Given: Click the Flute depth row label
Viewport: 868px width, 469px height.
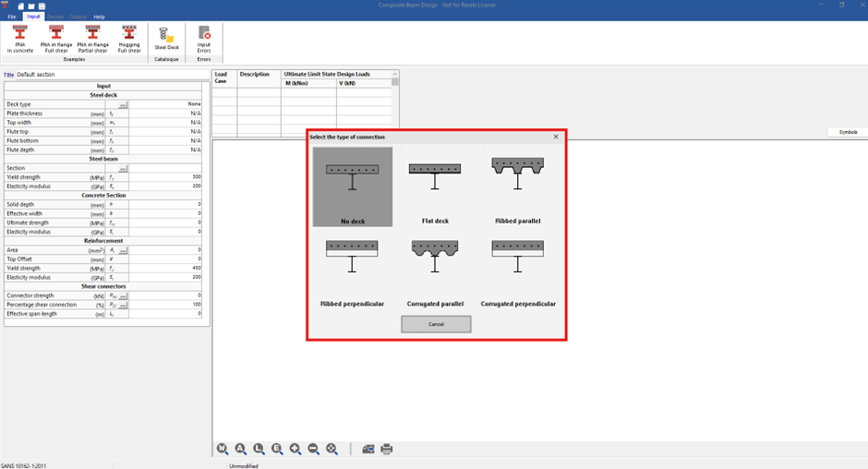Looking at the screenshot, I should tap(20, 150).
